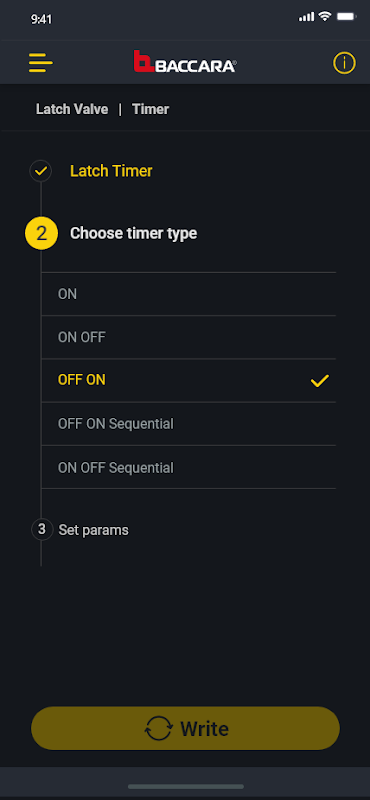Viewport: 370px width, 800px height.
Task: Collapse the Choose timer type step
Action: [x=133, y=234]
